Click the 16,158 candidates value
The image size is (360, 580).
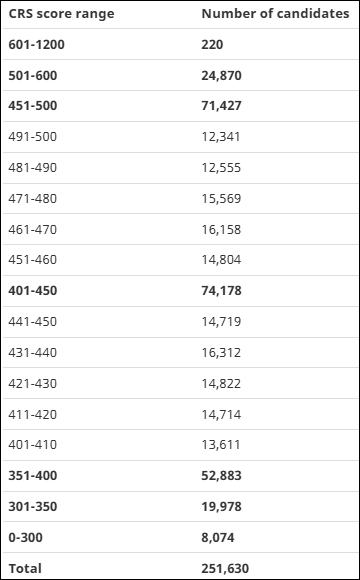click(221, 230)
